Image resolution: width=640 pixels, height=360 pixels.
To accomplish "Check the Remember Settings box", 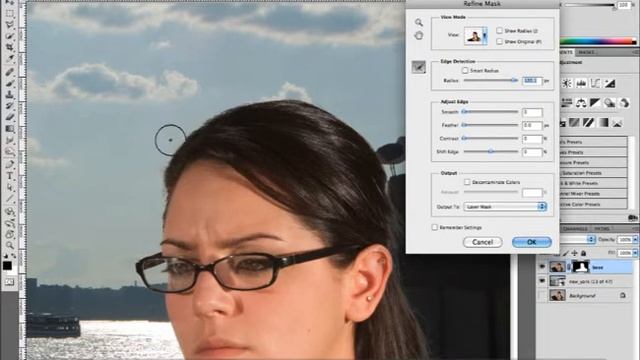I will click(435, 227).
